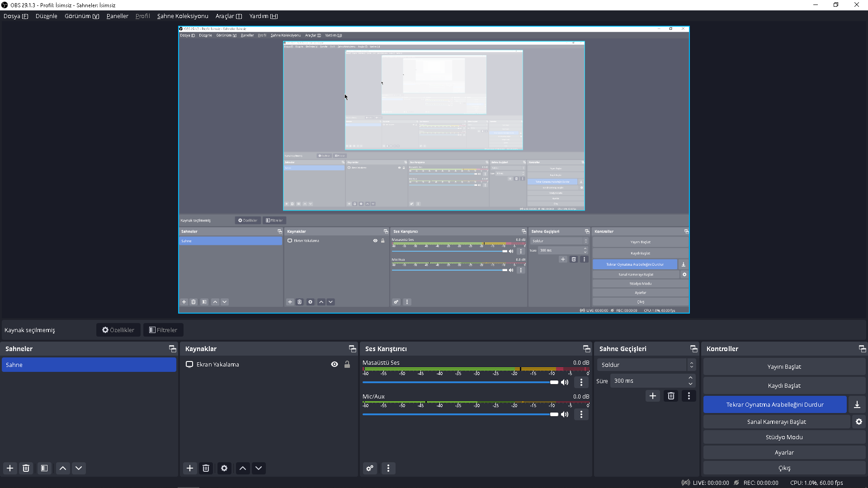Click the Stüdyo Modu button

784,437
